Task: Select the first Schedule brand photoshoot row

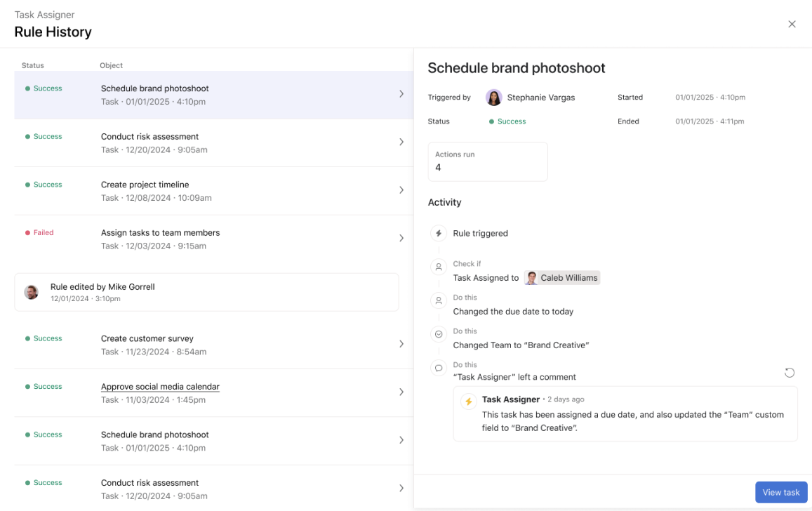Action: (x=213, y=95)
